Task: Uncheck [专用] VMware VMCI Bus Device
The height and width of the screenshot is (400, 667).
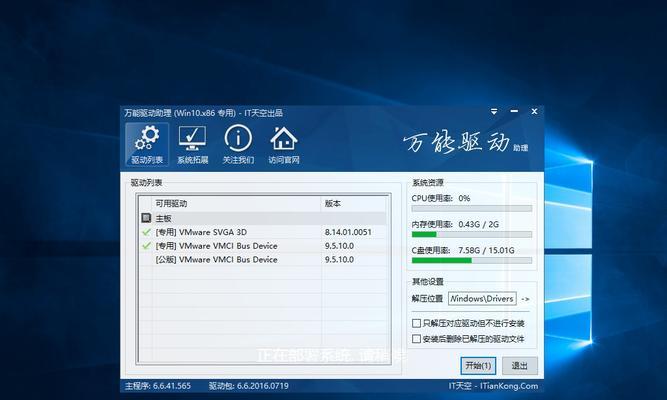Action: click(x=146, y=246)
